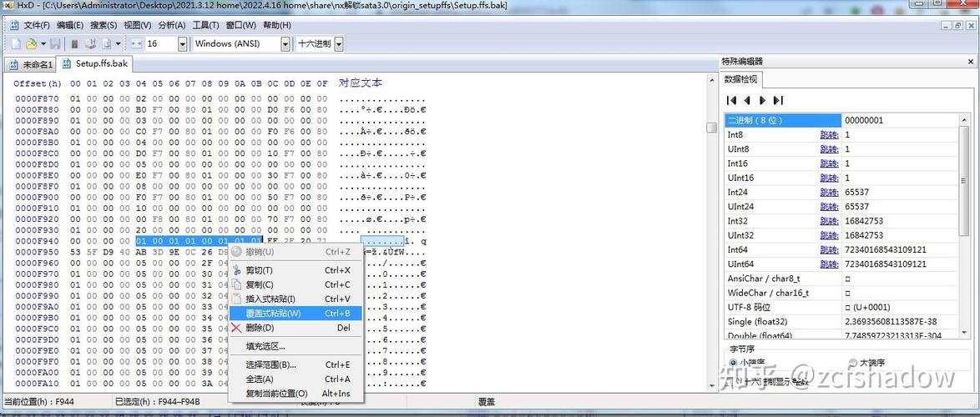Open the bytes-per-row dropdown showing 16
980x417 pixels.
tap(182, 43)
